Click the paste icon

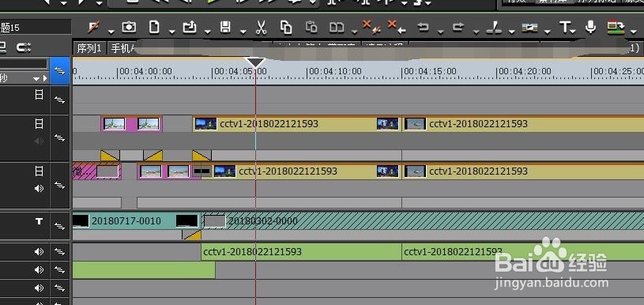click(311, 28)
